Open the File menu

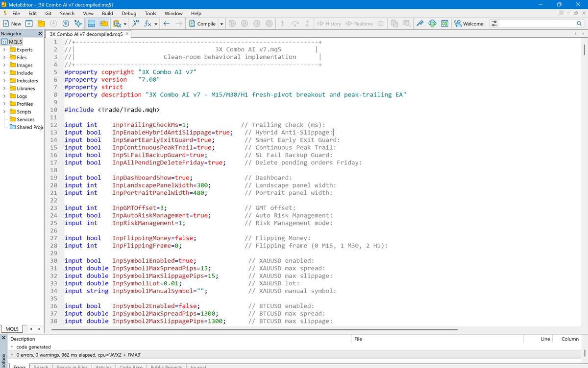click(x=16, y=13)
